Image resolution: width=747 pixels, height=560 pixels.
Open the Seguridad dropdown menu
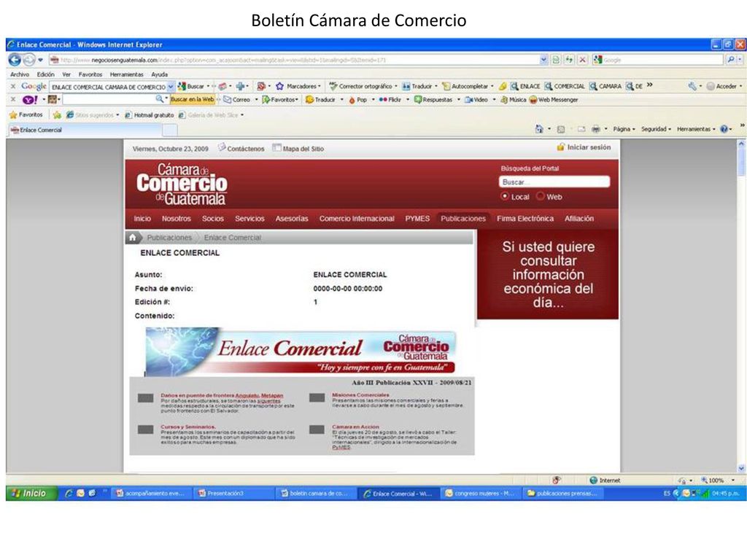(656, 129)
